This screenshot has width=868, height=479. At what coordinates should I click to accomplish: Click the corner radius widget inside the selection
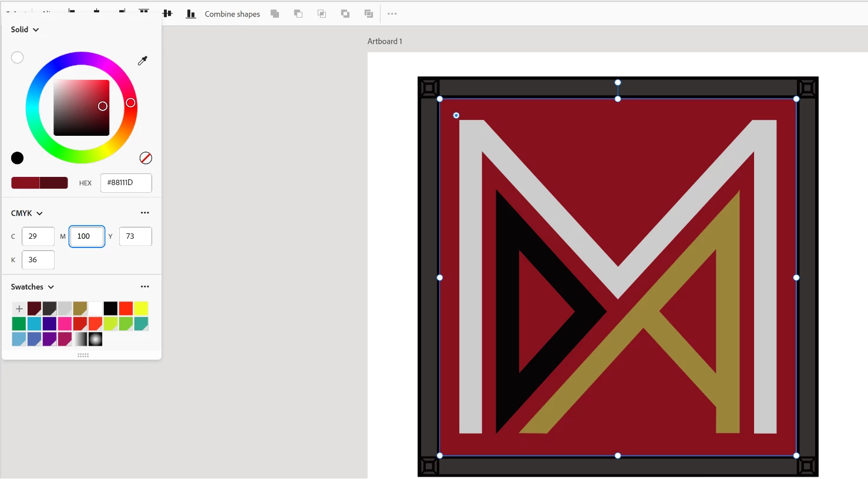(456, 115)
